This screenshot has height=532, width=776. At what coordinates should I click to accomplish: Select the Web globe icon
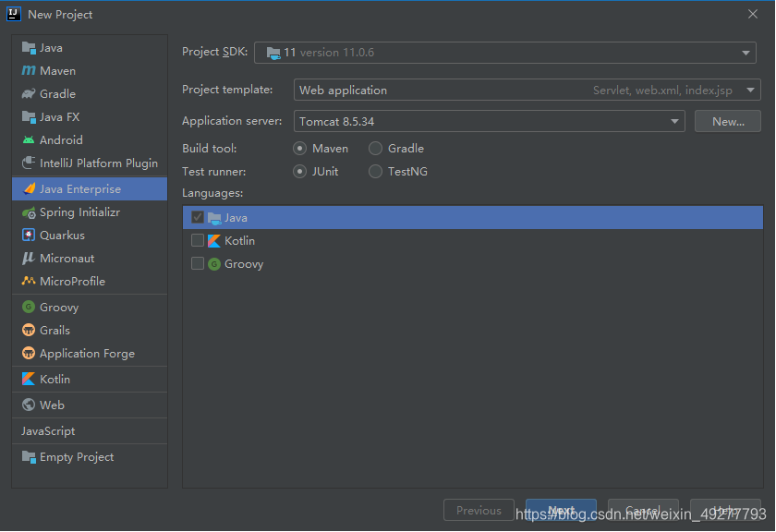pyautogui.click(x=29, y=405)
